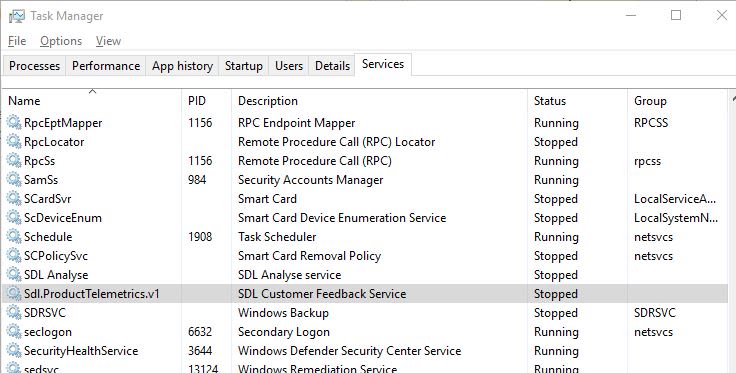Screen dimensions: 736x373
Task: Sort by the Group column header
Action: click(x=677, y=101)
